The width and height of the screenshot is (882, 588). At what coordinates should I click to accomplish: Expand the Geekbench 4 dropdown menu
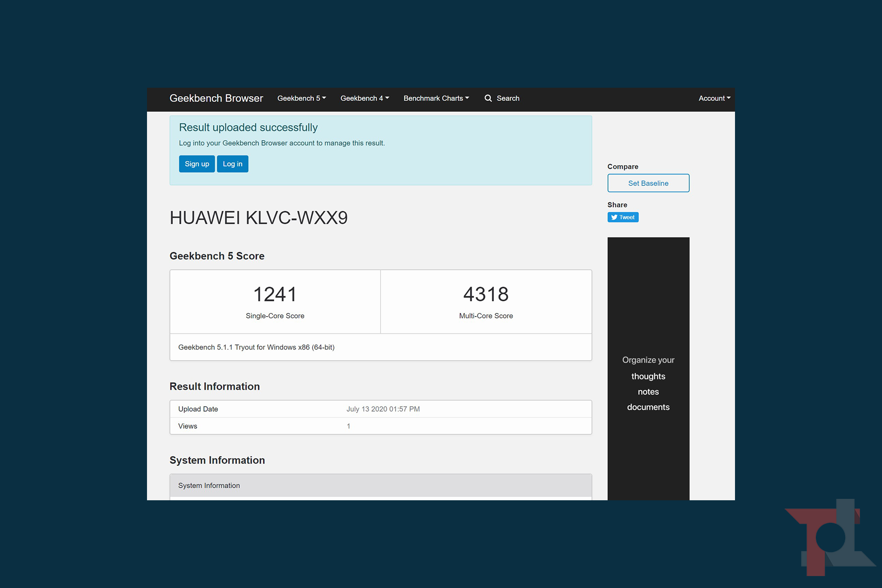pyautogui.click(x=364, y=98)
